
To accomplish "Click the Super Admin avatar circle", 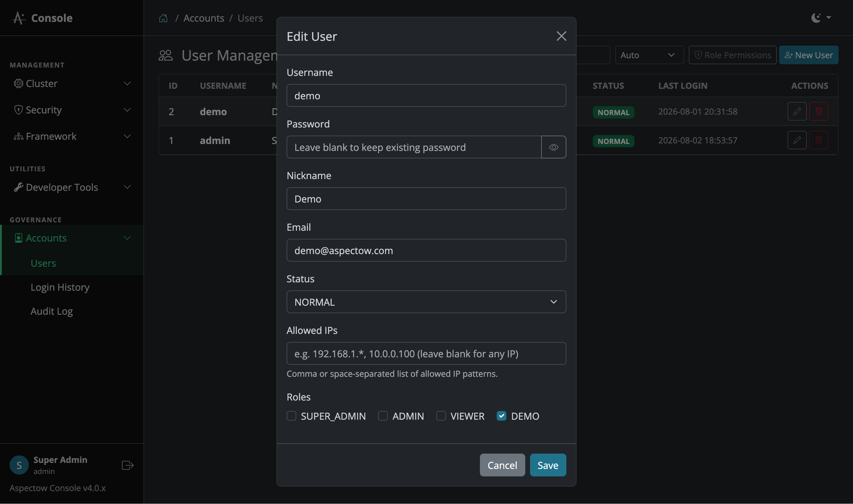I will pyautogui.click(x=19, y=465).
